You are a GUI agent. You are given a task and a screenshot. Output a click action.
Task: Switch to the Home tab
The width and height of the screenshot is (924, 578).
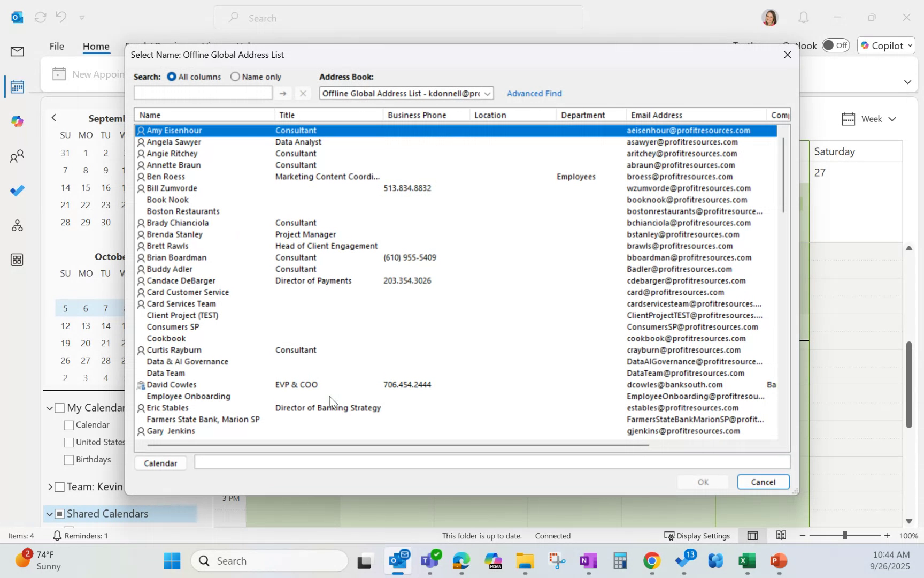[x=96, y=46]
